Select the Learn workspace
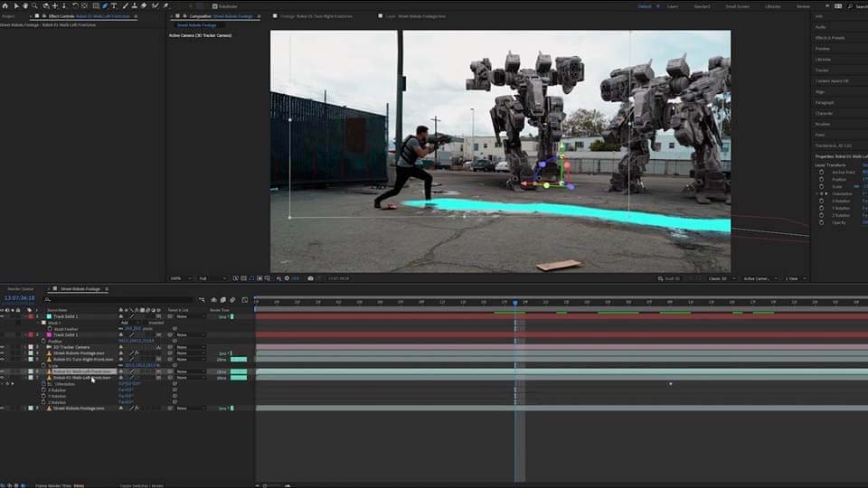 point(673,6)
